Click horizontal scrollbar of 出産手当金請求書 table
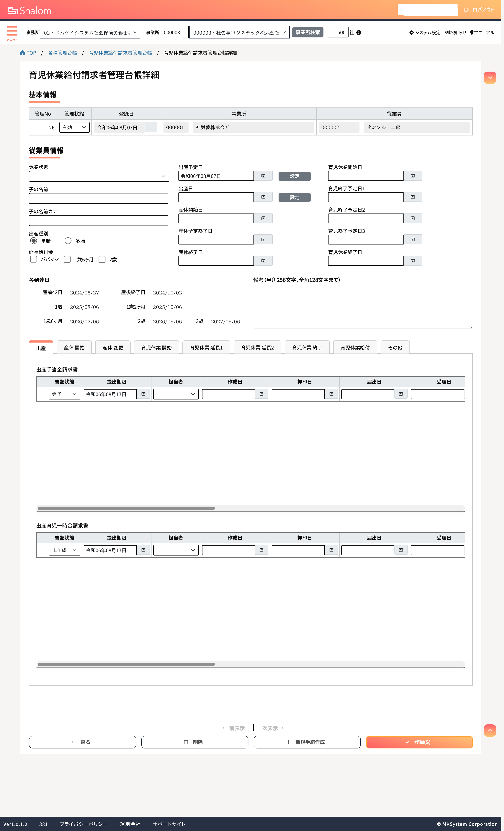Screen dimensions: 504x831 click(126, 508)
